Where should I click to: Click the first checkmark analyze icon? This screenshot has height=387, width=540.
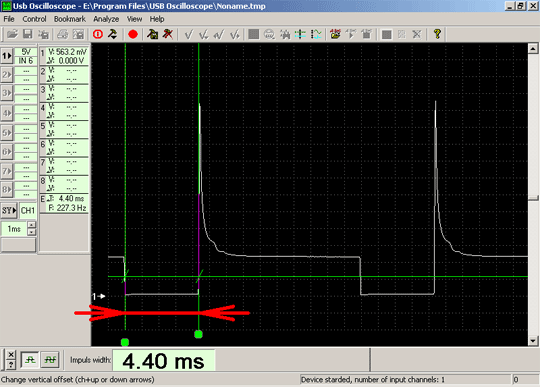tap(188, 34)
